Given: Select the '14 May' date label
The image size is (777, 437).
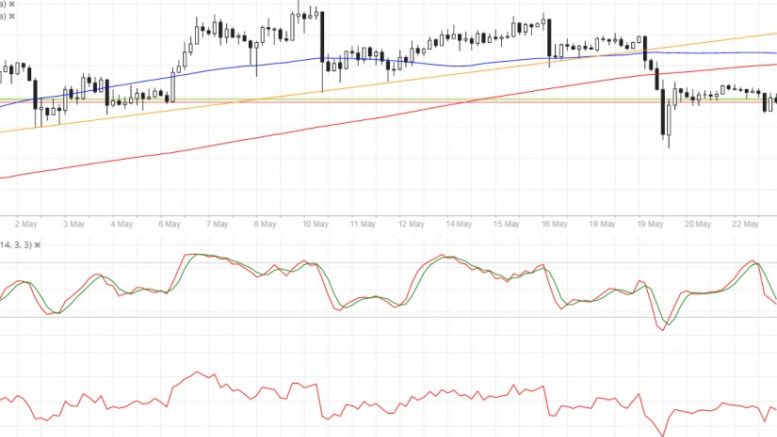Looking at the screenshot, I should pyautogui.click(x=458, y=224).
